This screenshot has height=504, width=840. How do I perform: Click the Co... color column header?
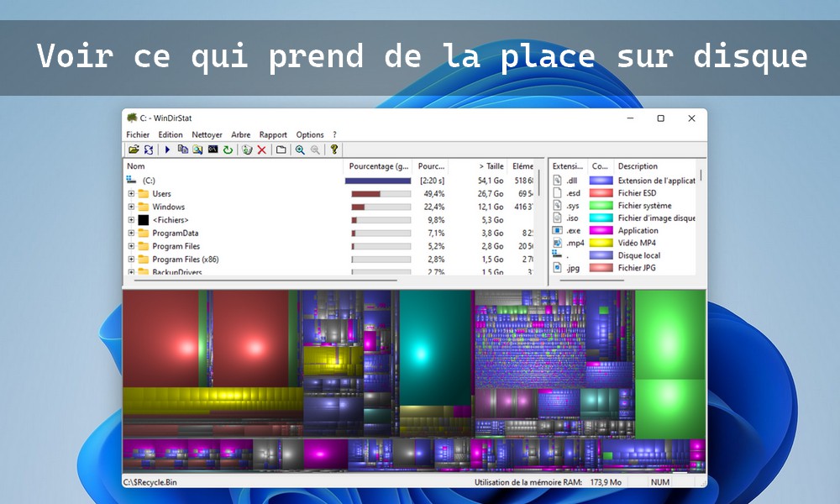[x=601, y=166]
